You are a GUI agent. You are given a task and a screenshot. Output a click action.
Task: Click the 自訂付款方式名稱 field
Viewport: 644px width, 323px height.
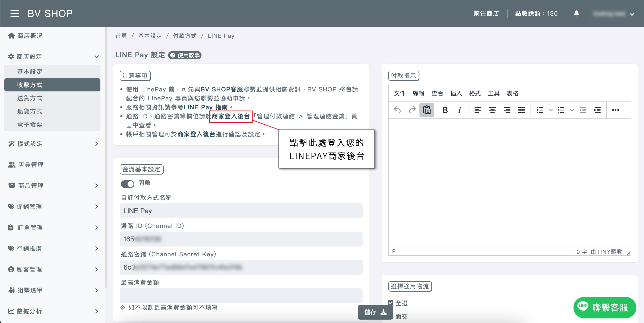(241, 211)
